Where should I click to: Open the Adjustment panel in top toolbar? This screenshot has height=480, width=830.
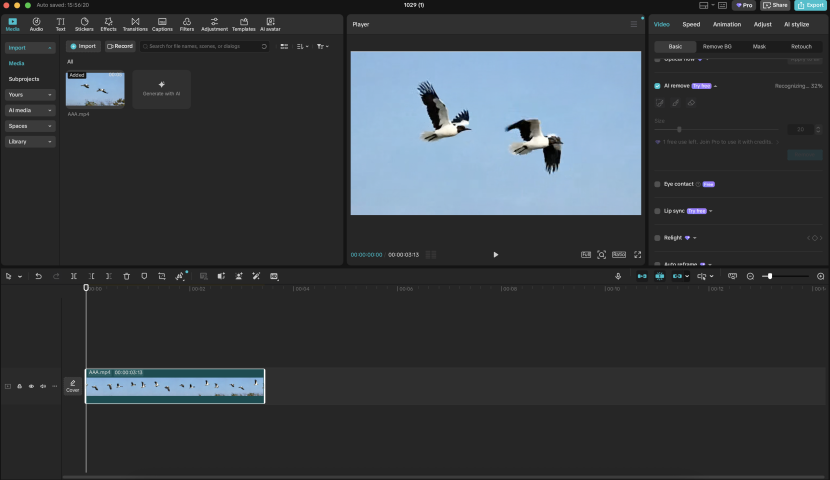[214, 24]
